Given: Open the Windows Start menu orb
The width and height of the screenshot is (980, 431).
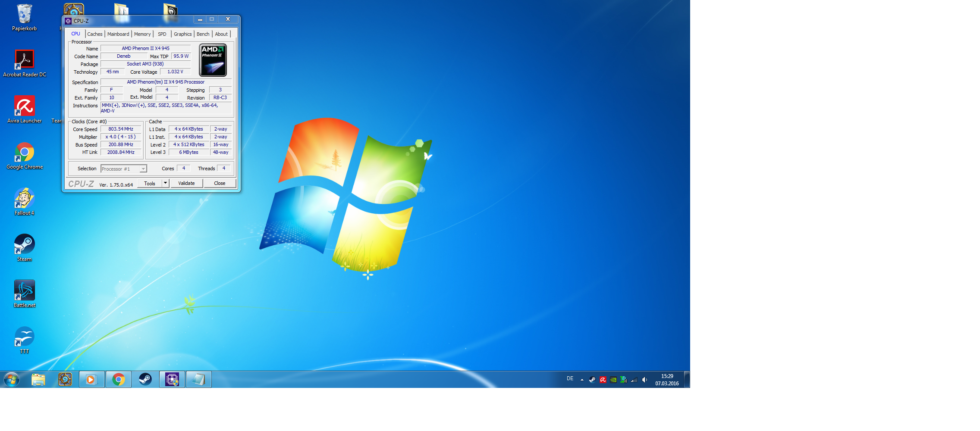Looking at the screenshot, I should (x=12, y=379).
